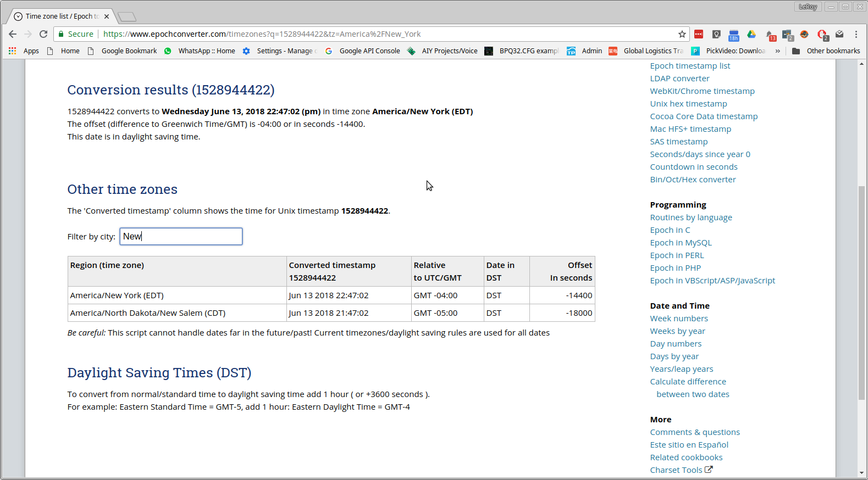This screenshot has width=868, height=480.
Task: Open the WebKit/Chrome timestamp link
Action: point(702,91)
